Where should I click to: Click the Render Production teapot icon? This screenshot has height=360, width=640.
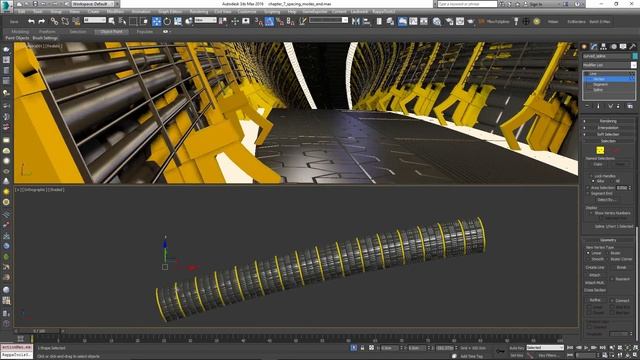(x=471, y=21)
